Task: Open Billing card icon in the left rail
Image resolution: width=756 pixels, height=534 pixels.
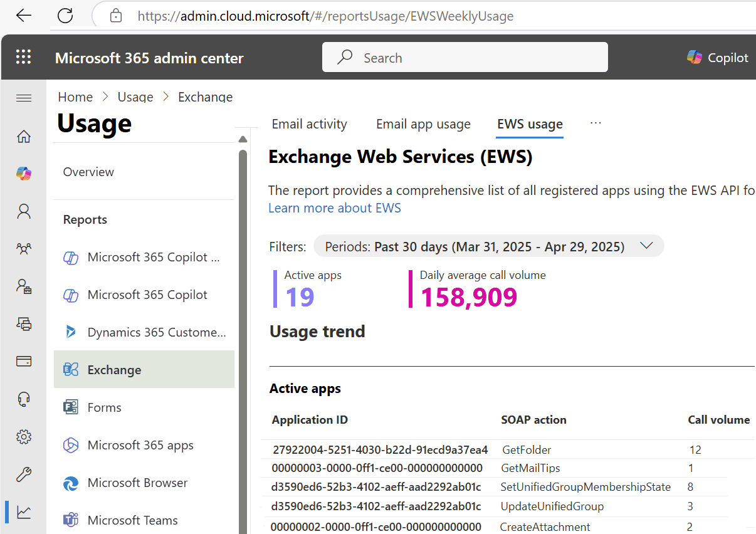Action: [24, 362]
